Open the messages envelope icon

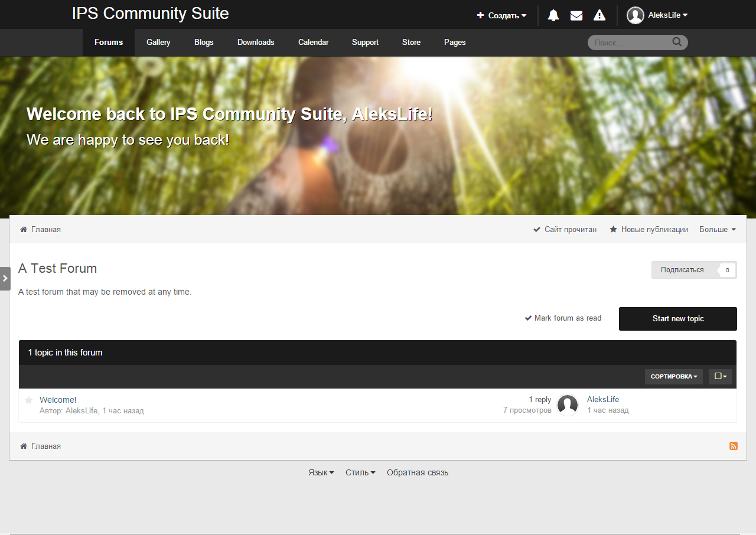coord(576,15)
